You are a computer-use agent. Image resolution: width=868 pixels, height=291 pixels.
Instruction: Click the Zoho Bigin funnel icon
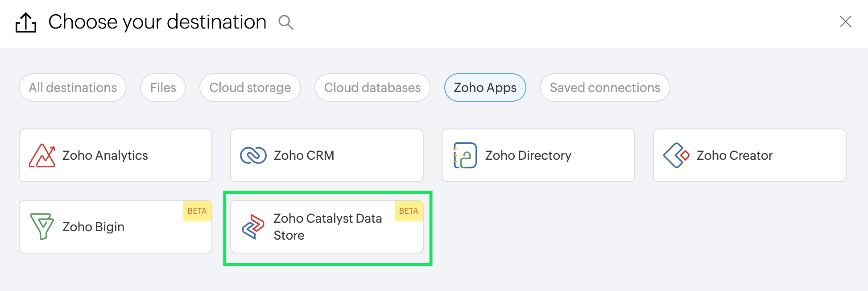tap(42, 227)
